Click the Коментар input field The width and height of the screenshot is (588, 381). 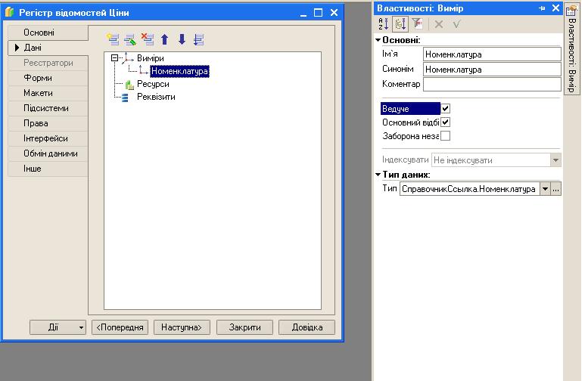coord(492,85)
